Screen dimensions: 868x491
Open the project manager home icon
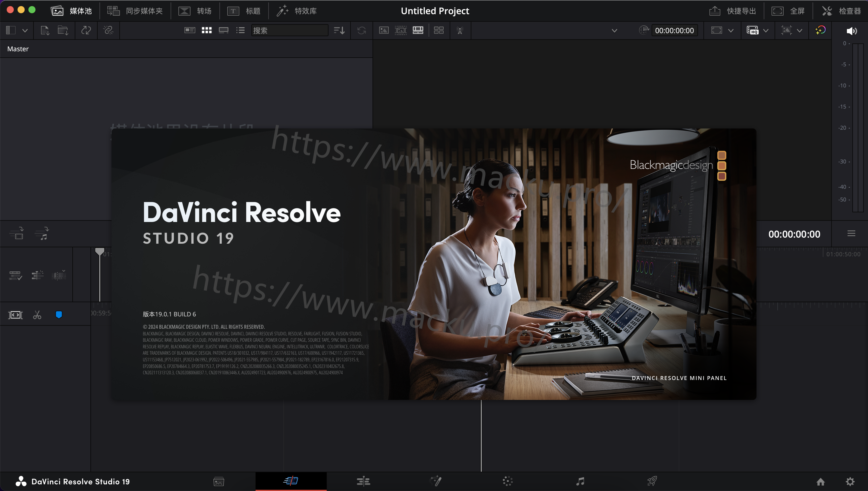click(820, 482)
